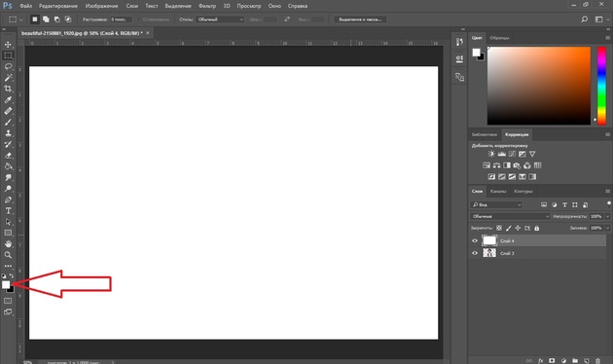The height and width of the screenshot is (364, 613).
Task: Toggle Quick Mask mode
Action: click(x=8, y=301)
